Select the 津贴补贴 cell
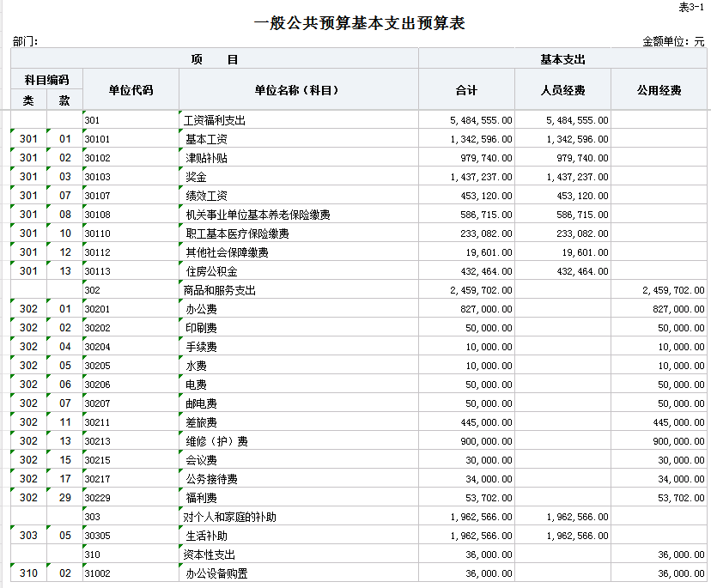Screen dimensions: 711x588 (x=298, y=158)
